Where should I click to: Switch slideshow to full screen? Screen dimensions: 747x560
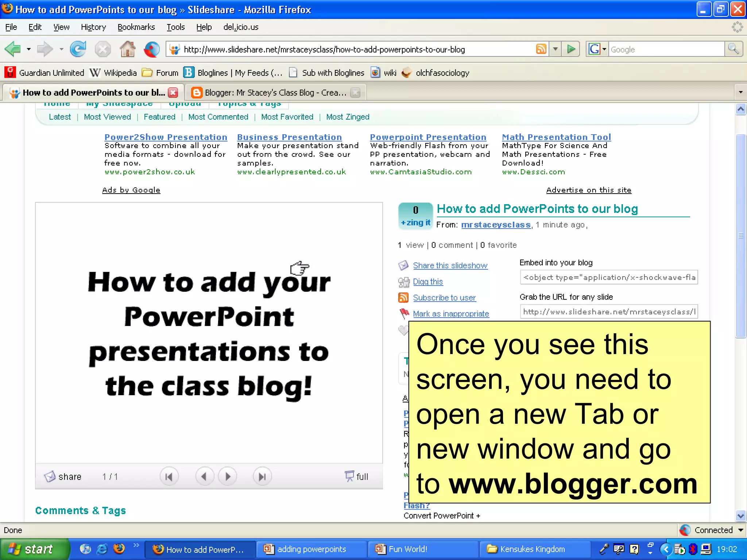click(x=356, y=476)
